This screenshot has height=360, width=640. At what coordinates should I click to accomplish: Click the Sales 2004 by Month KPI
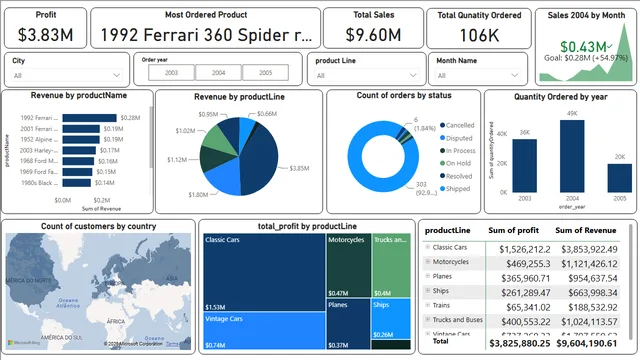[586, 47]
